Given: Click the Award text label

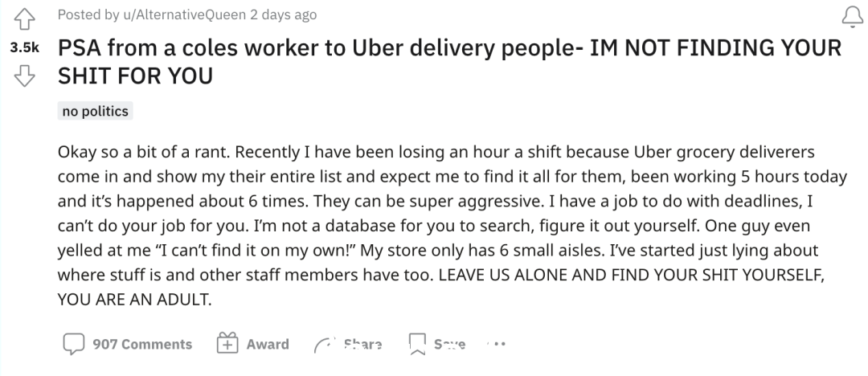Looking at the screenshot, I should pyautogui.click(x=268, y=345).
